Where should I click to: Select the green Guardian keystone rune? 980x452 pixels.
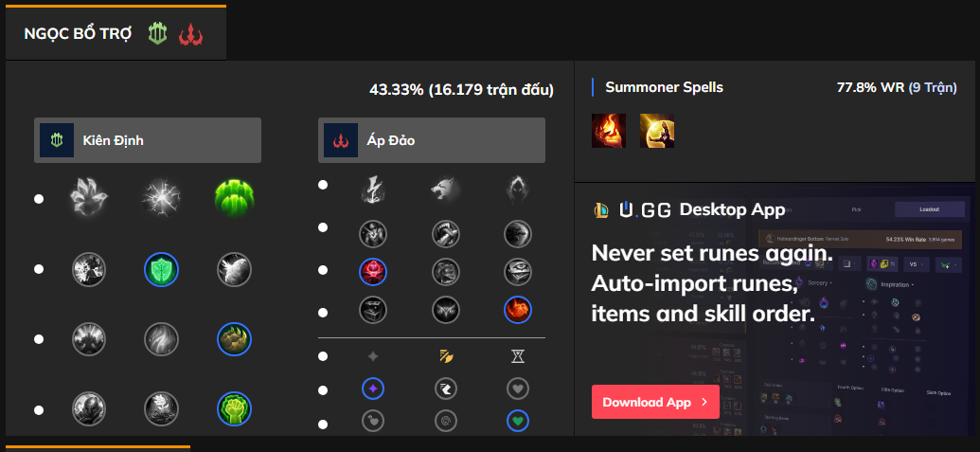pos(234,197)
